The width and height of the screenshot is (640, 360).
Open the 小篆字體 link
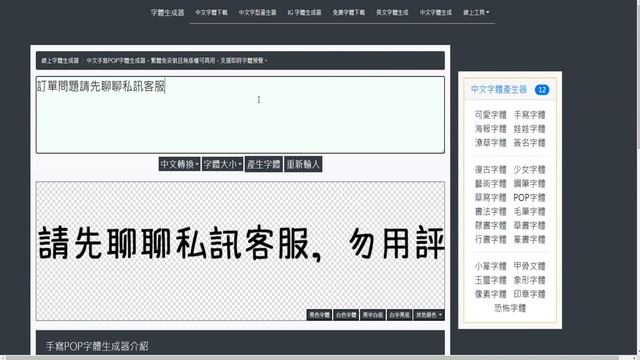pyautogui.click(x=490, y=266)
